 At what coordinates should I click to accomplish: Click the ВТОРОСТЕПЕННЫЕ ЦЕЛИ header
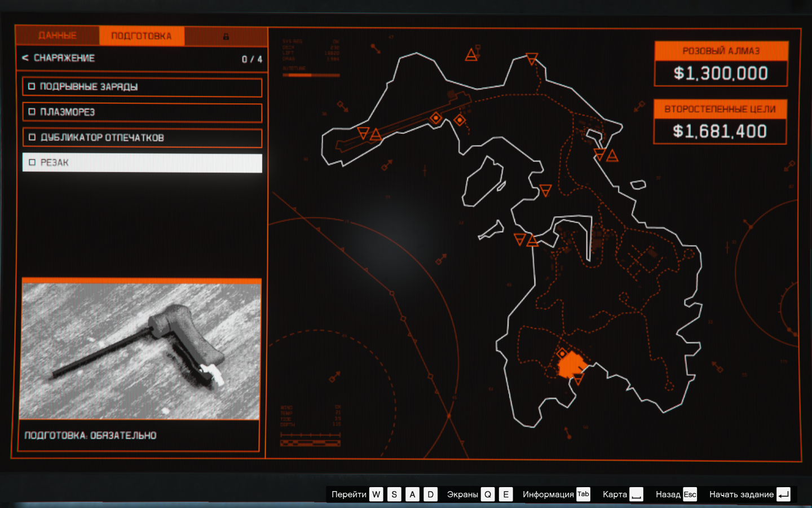tap(720, 109)
